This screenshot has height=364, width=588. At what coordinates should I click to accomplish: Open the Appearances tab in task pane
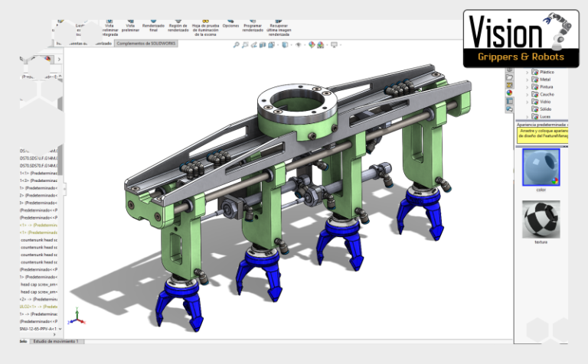pyautogui.click(x=509, y=93)
